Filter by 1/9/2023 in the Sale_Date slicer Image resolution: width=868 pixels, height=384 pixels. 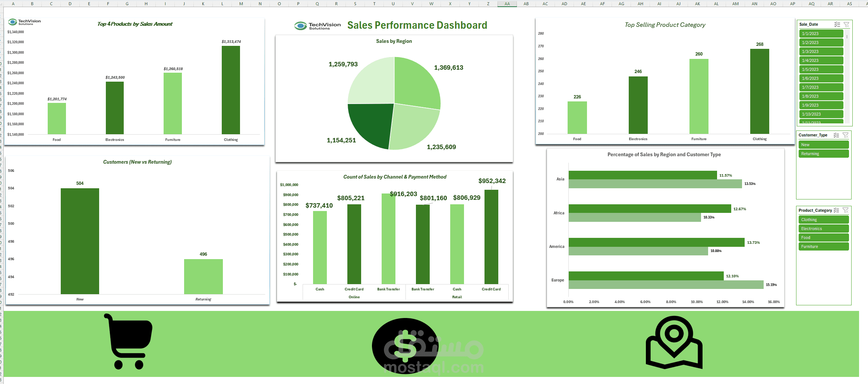(x=821, y=105)
